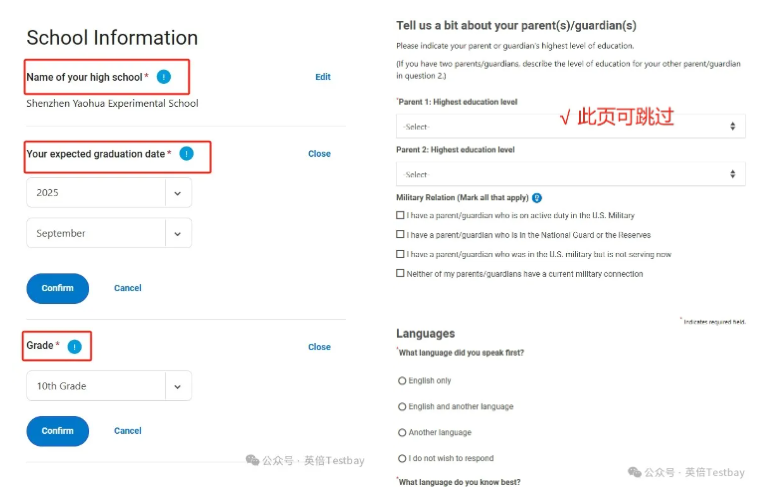
Task: Expand the 10th Grade dropdown
Action: 108,386
